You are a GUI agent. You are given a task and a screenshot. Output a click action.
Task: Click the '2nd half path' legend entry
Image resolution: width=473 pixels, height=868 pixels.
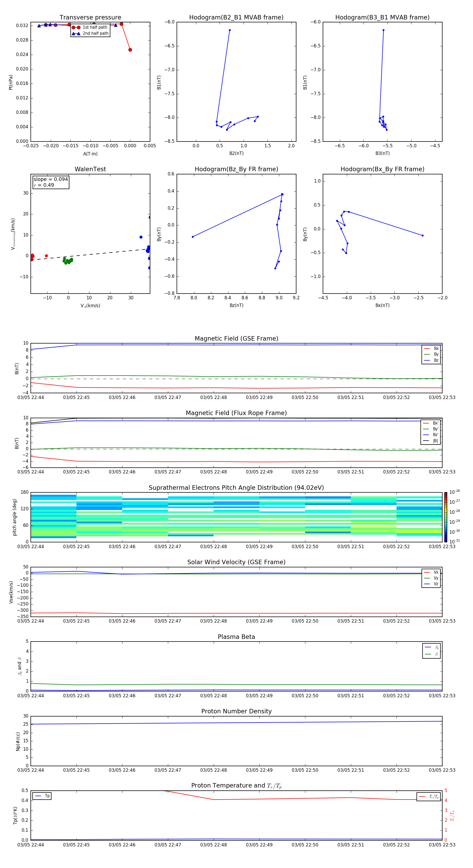pos(90,33)
